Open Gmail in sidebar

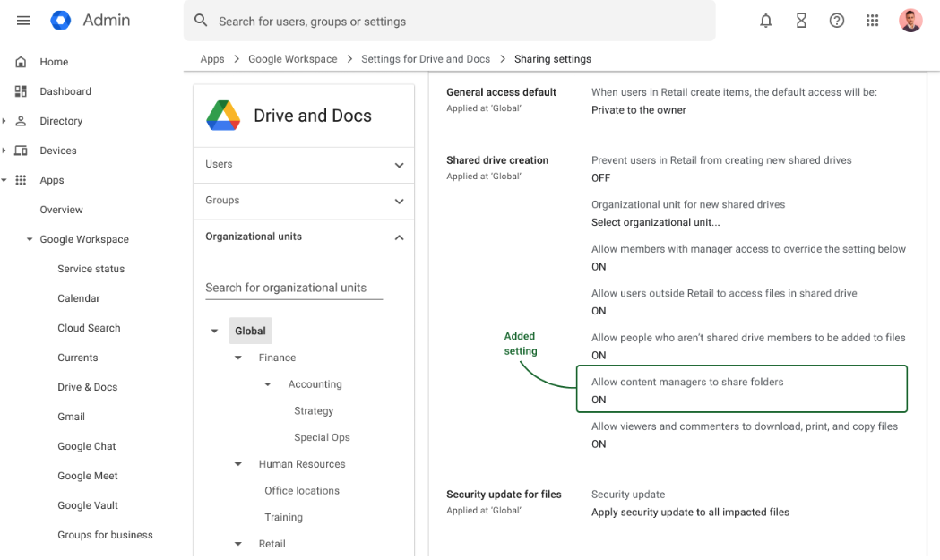coord(72,417)
